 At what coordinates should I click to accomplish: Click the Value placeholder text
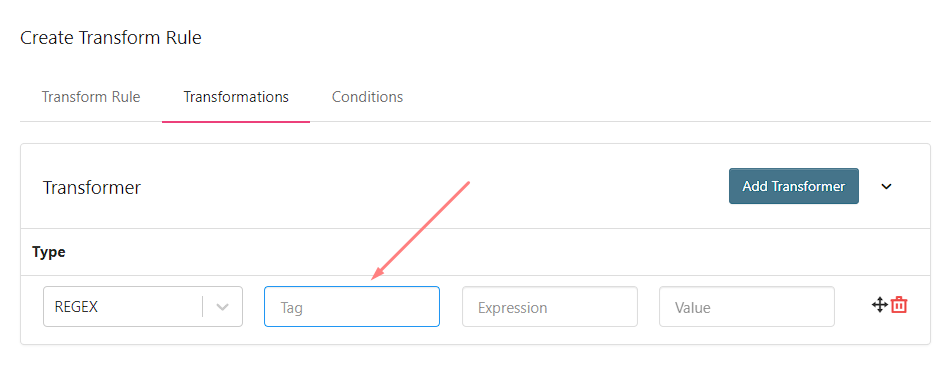(693, 308)
